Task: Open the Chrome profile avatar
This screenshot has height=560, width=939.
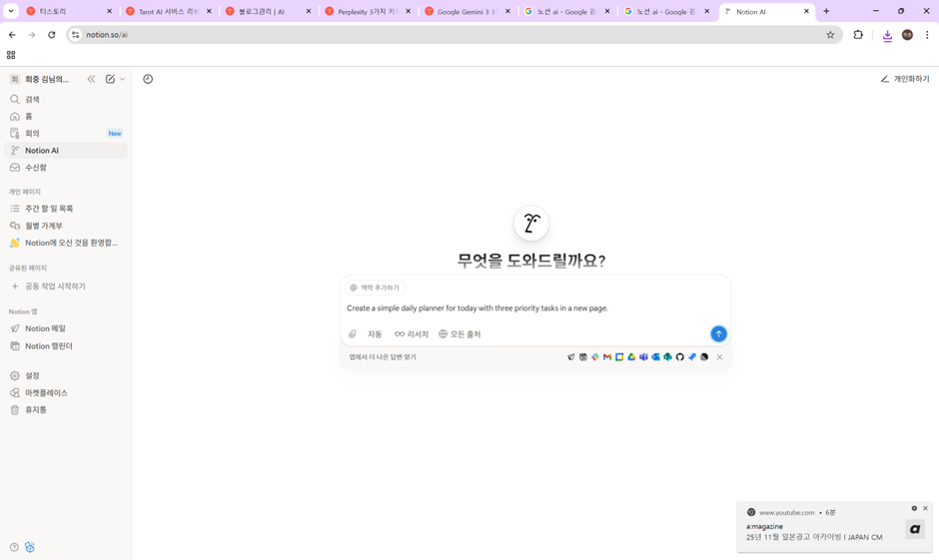Action: pyautogui.click(x=907, y=35)
